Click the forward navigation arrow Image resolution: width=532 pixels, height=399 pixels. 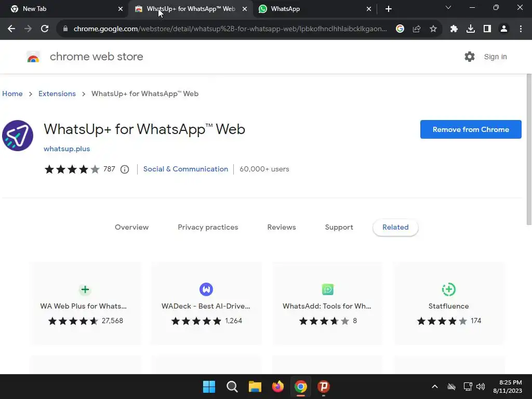(28, 29)
